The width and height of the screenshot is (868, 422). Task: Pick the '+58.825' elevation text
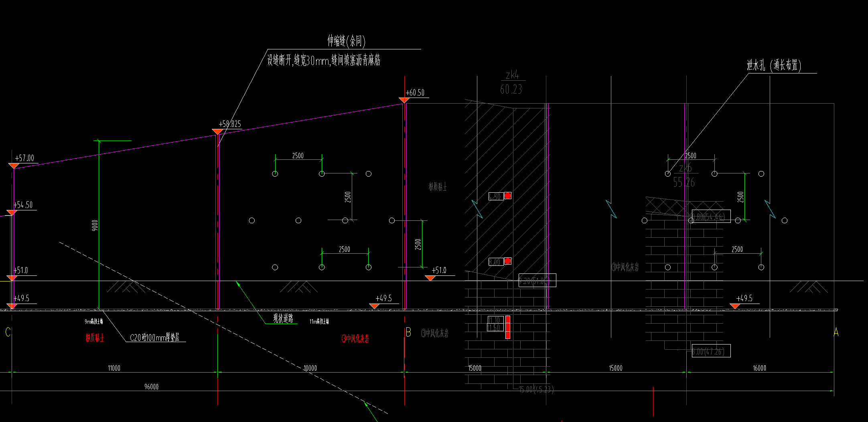pos(230,124)
